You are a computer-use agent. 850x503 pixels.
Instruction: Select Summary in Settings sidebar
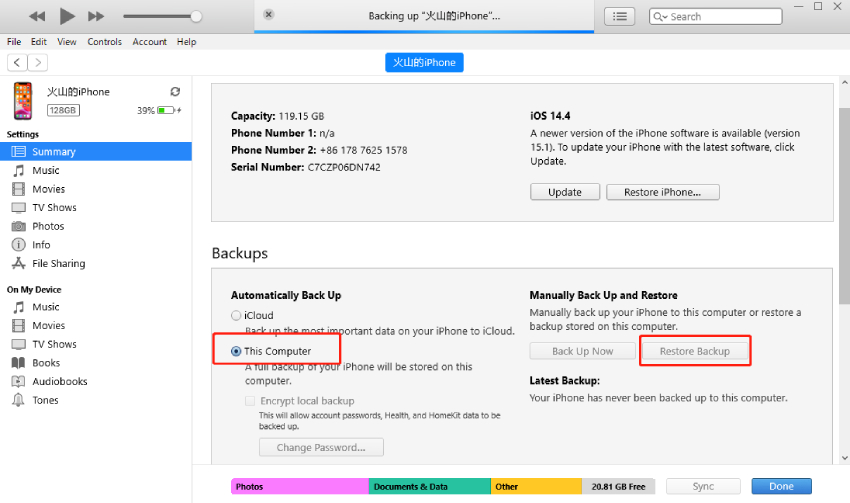(x=96, y=151)
